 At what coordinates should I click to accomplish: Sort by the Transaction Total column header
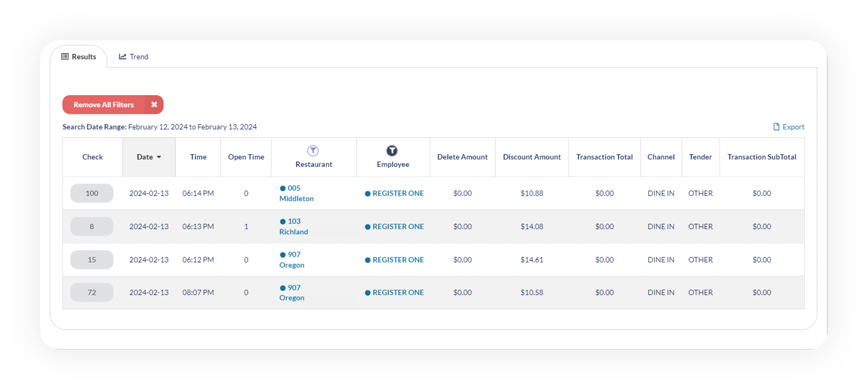(x=604, y=157)
